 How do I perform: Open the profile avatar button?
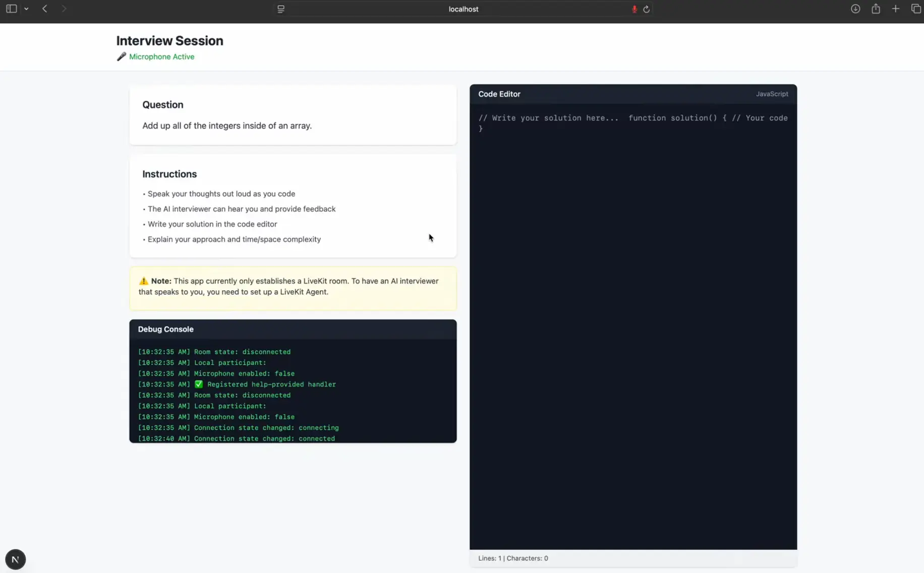[15, 559]
